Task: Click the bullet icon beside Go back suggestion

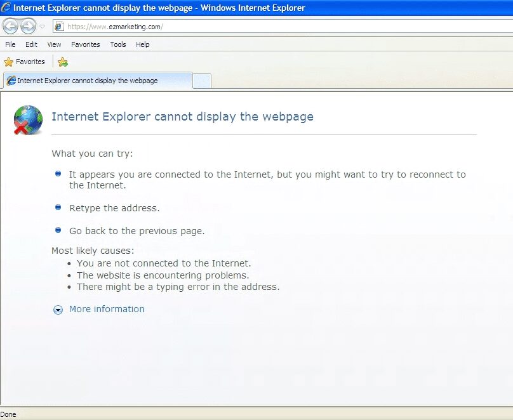Action: tap(58, 230)
